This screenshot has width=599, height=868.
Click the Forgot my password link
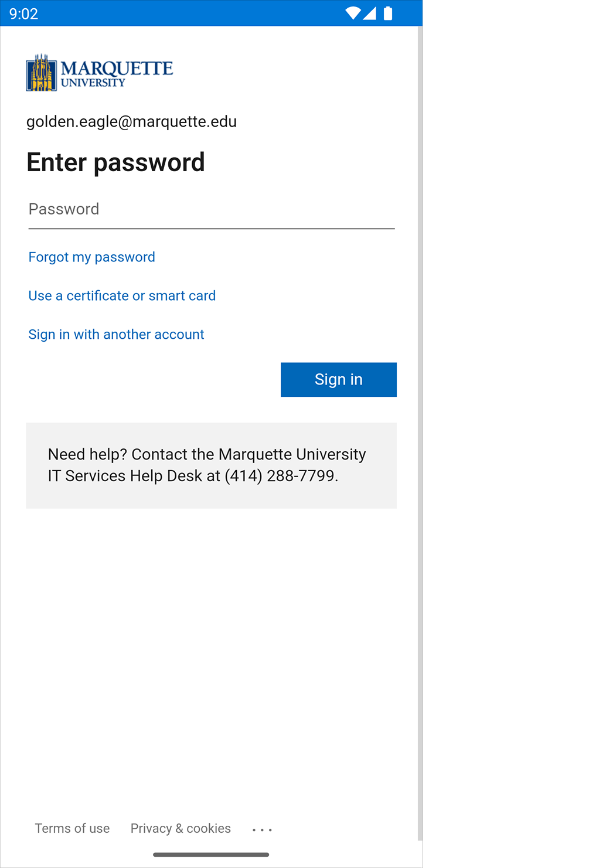(x=91, y=257)
